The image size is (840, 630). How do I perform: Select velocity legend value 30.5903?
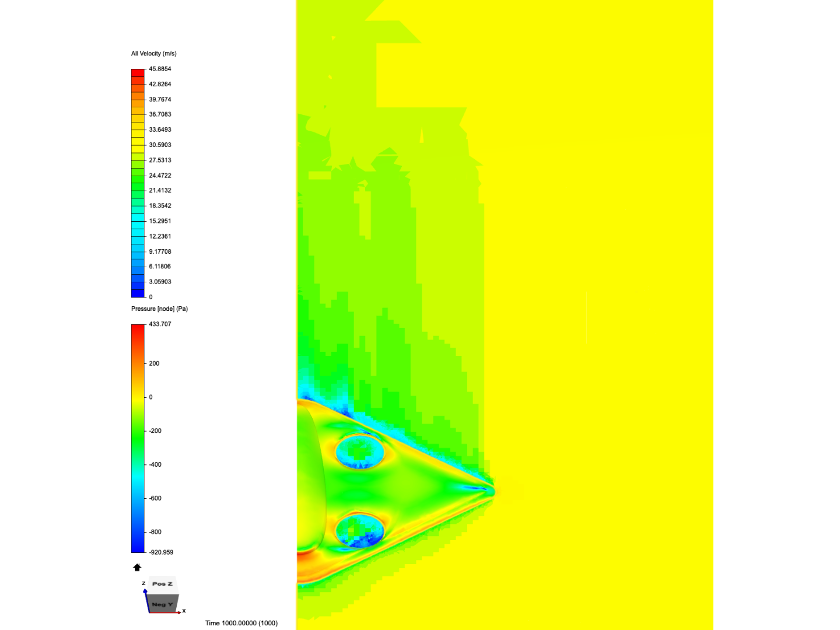160,145
